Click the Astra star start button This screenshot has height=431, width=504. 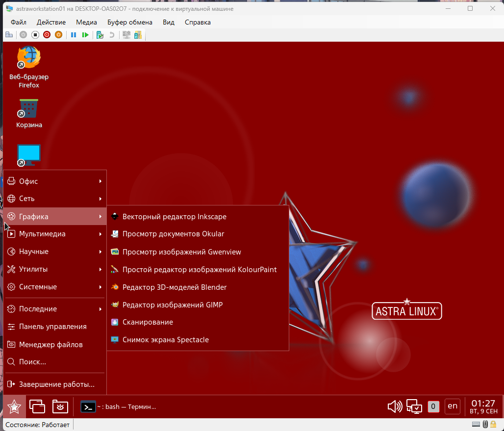(x=14, y=406)
